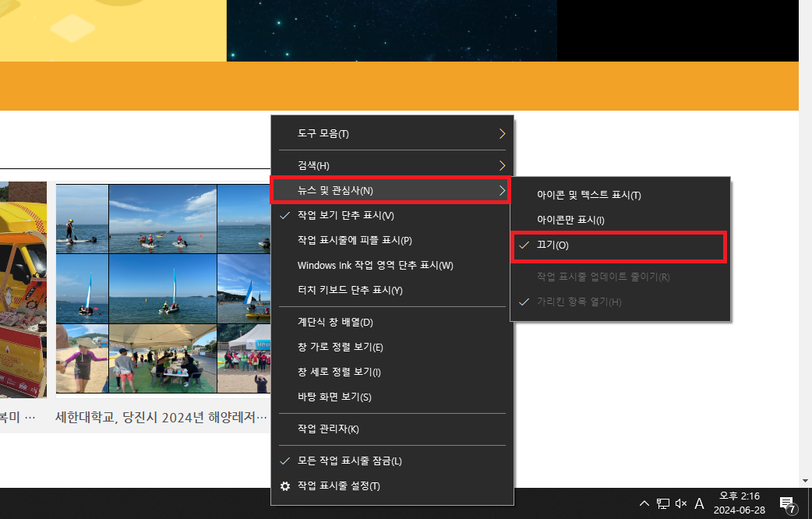Click the sailboat photo collage thumbnail
Screen dimensions: 812x519
pyautogui.click(x=163, y=288)
